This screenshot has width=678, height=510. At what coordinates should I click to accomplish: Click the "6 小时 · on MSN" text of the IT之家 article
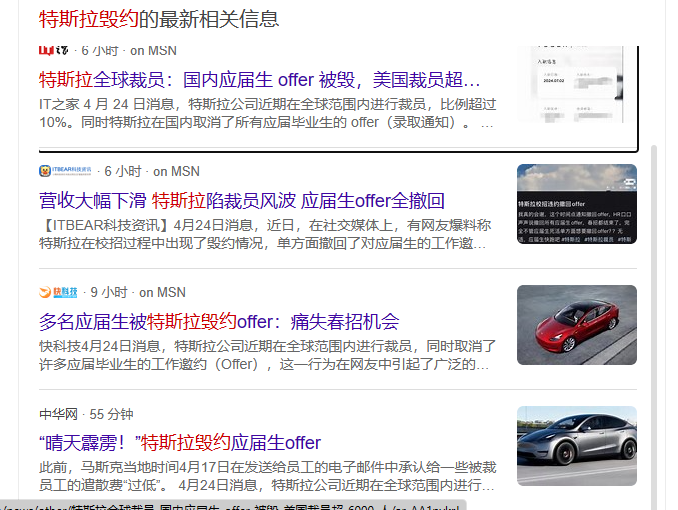[x=129, y=51]
